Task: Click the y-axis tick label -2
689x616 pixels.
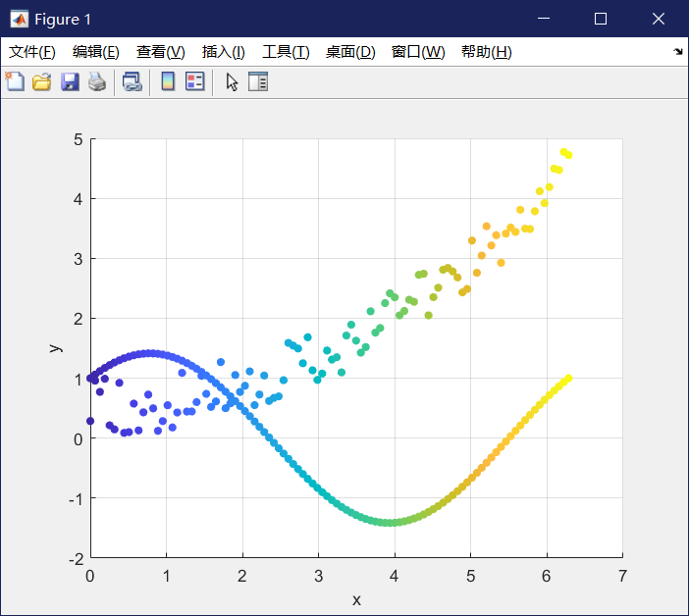Action: [x=77, y=559]
